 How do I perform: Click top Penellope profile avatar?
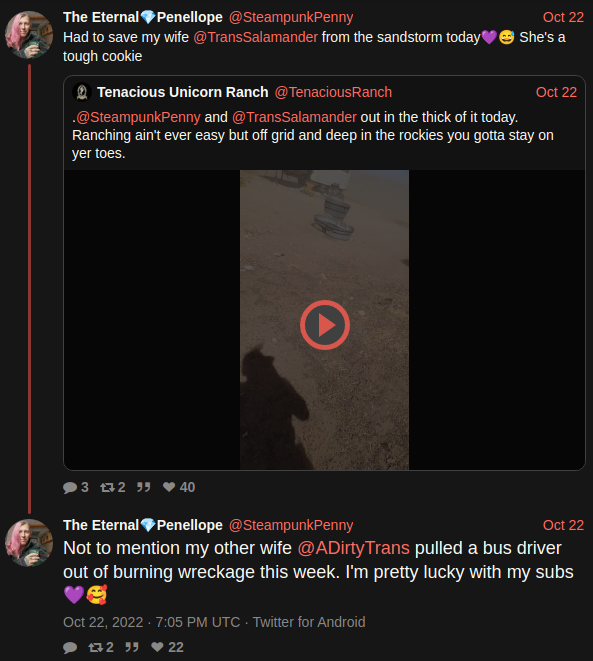pyautogui.click(x=29, y=35)
